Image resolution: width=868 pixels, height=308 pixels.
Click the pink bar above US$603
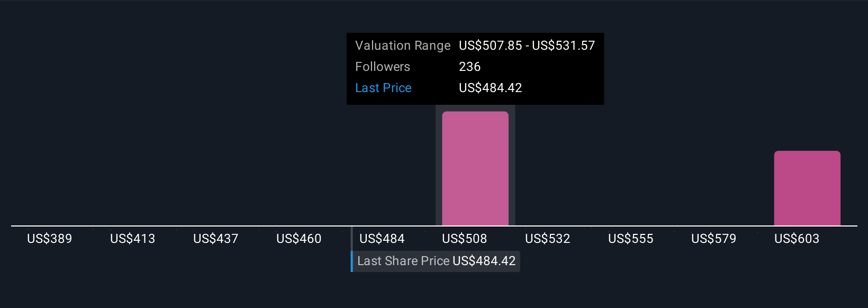(807, 188)
